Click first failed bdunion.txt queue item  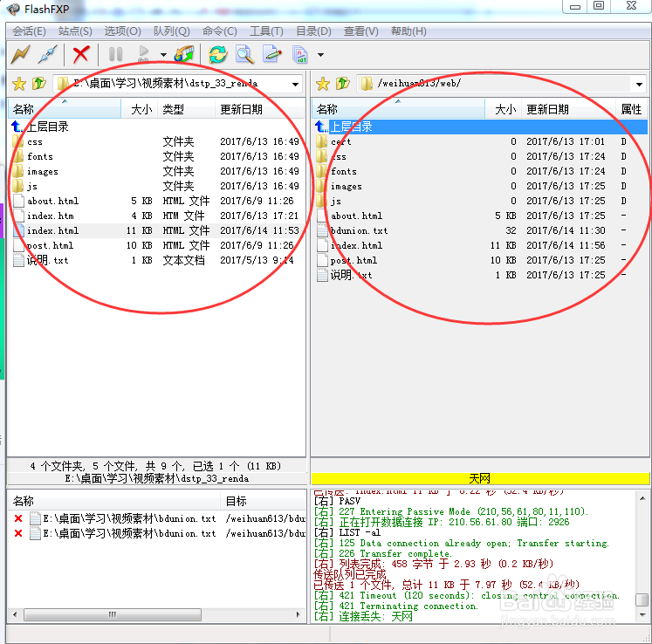click(x=158, y=519)
